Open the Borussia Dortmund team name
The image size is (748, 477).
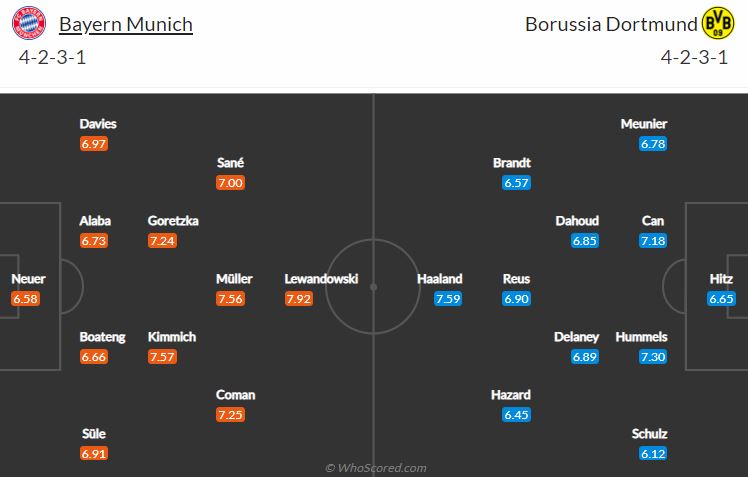pos(611,24)
